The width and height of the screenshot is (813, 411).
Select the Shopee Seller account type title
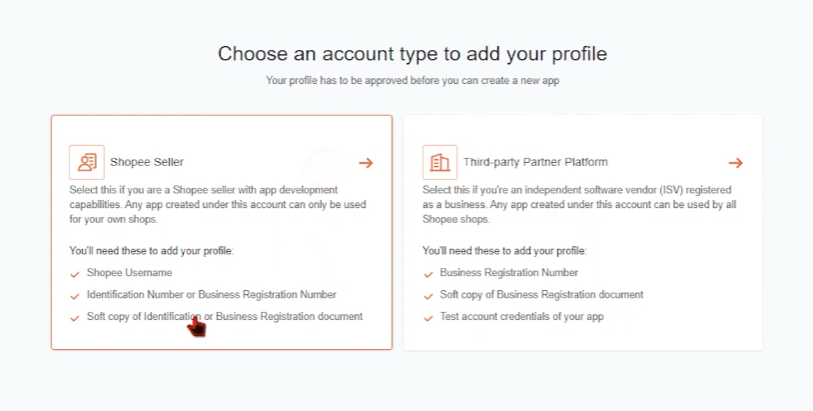[x=147, y=162]
